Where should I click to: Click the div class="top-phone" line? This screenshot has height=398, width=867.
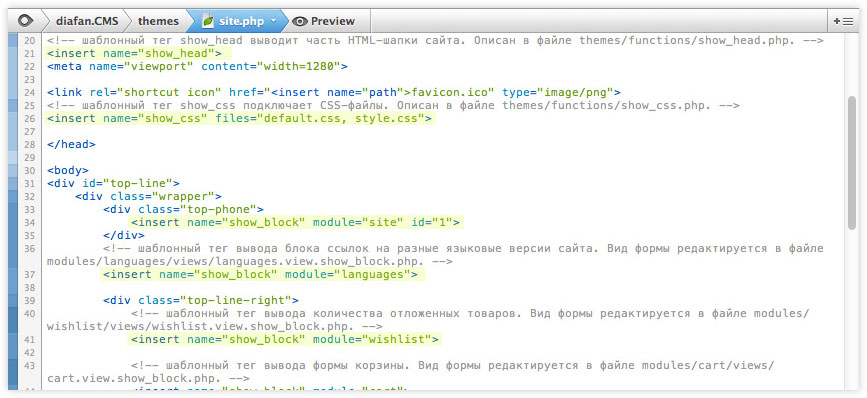[x=183, y=209]
